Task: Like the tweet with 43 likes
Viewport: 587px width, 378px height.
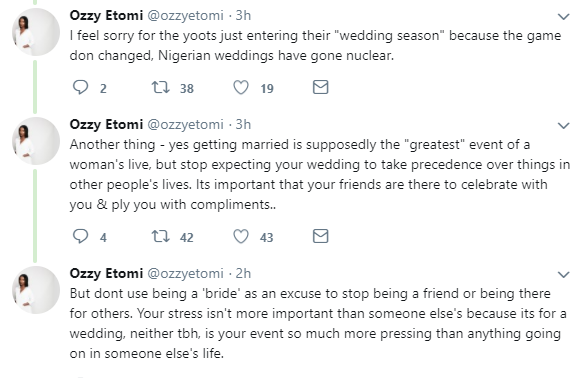Action: 241,237
